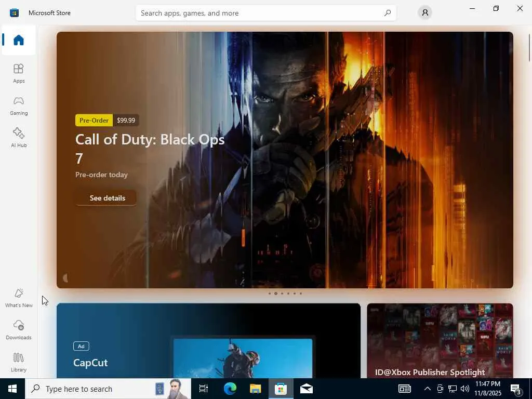Open the Windows Start menu
This screenshot has height=399, width=532.
[x=12, y=389]
